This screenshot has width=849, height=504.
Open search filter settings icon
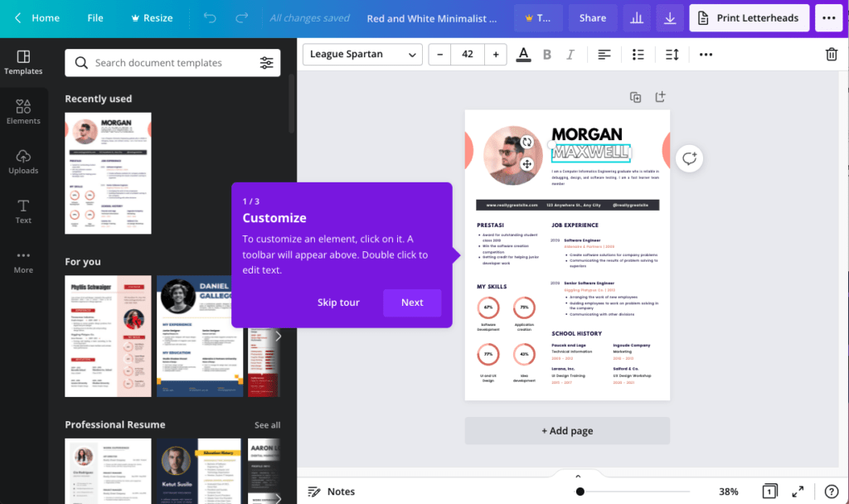click(266, 63)
